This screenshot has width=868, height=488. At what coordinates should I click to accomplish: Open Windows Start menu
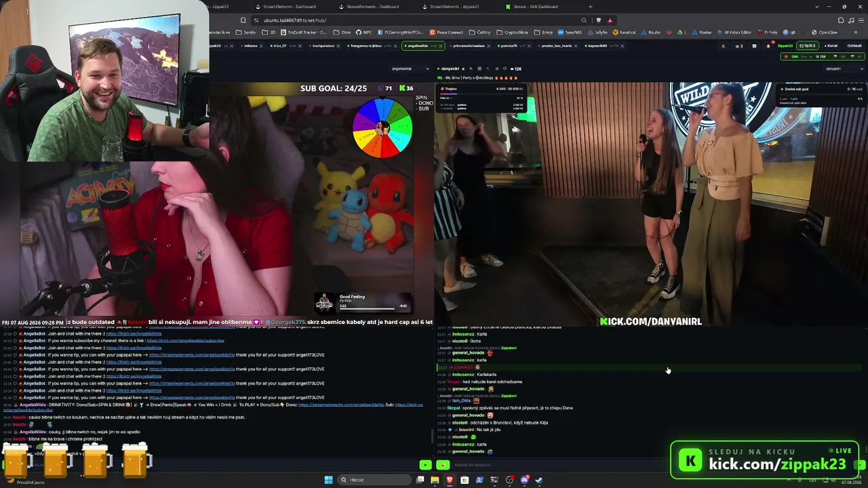328,480
